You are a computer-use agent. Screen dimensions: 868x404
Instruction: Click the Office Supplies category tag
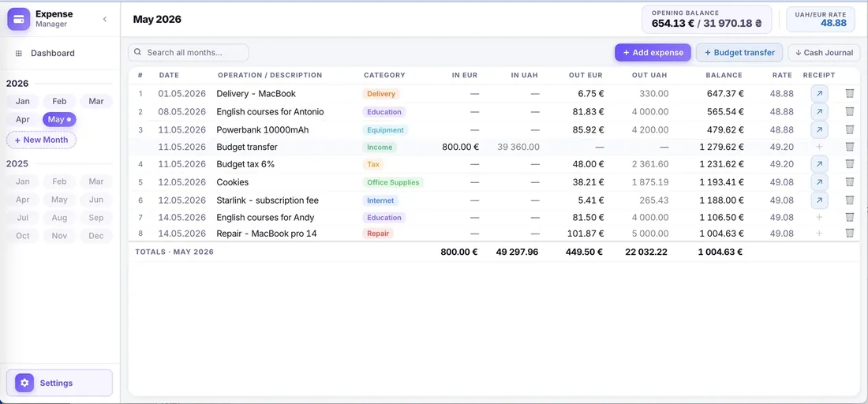point(393,182)
